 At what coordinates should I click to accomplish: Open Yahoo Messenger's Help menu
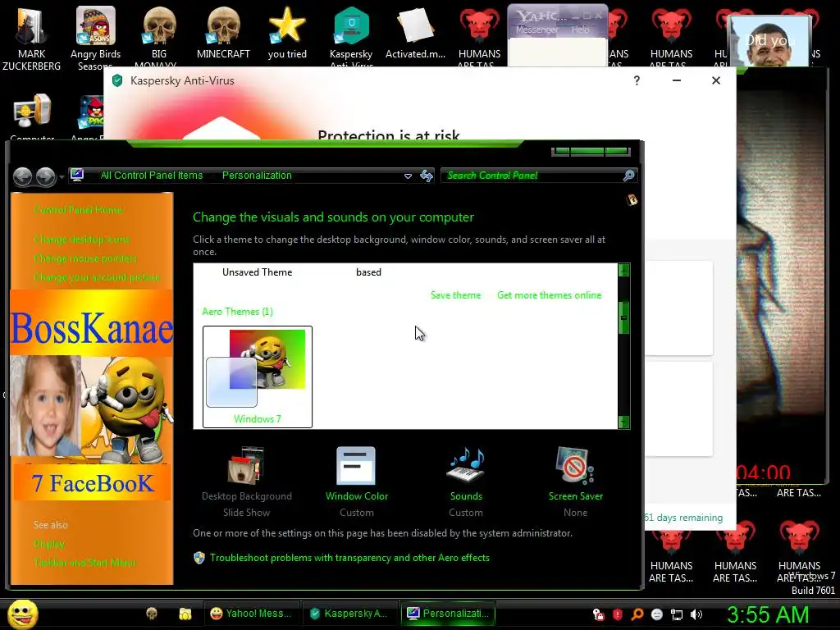580,30
